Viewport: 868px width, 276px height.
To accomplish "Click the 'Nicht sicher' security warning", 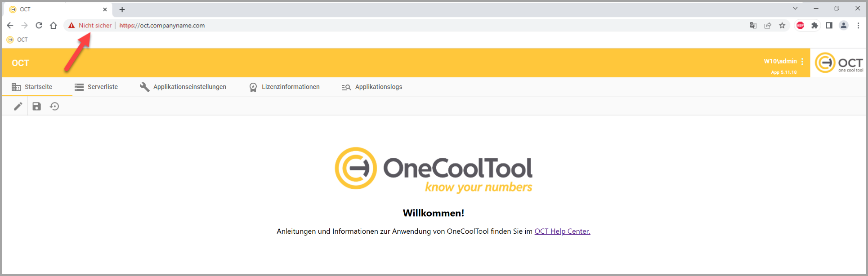I will 90,26.
